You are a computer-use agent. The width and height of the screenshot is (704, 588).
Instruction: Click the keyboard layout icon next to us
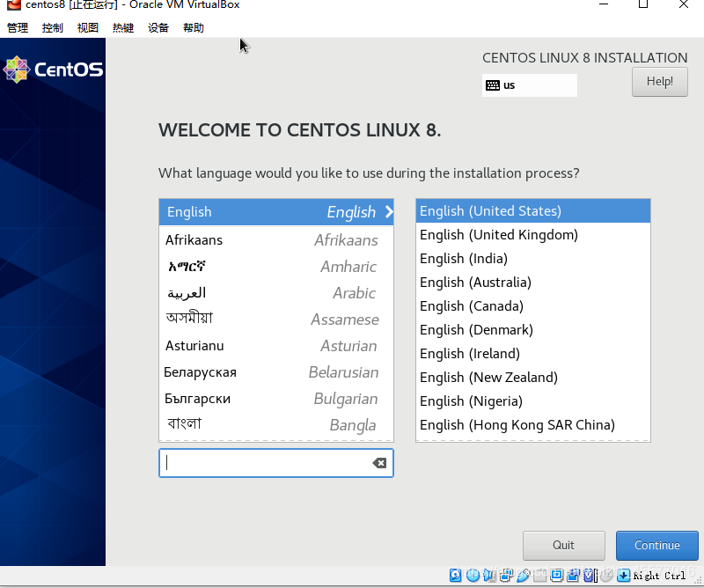(x=493, y=85)
